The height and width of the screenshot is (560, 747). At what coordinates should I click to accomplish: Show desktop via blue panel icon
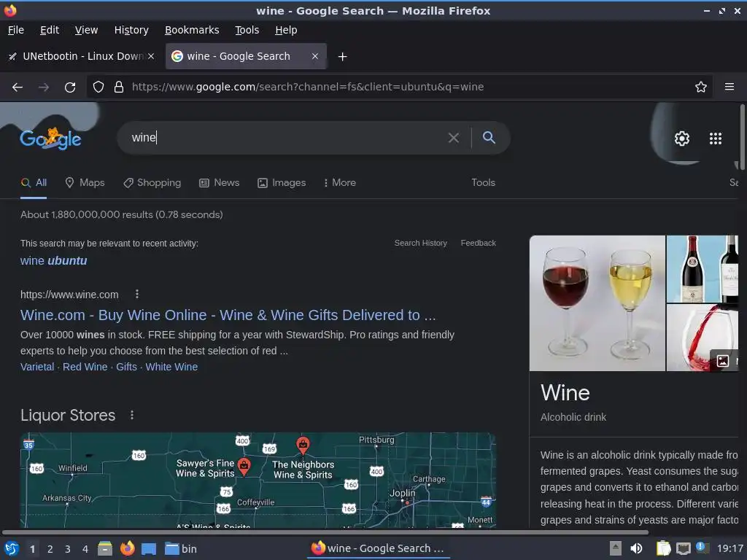pos(149,549)
